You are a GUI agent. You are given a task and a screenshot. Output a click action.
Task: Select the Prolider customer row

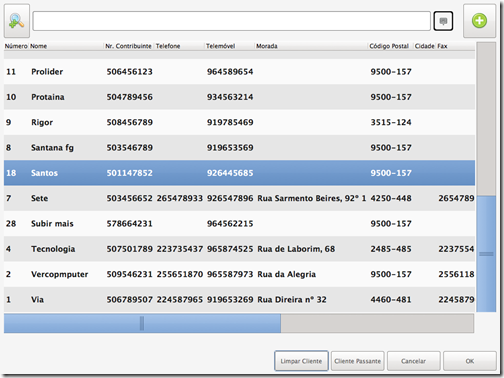coord(239,72)
